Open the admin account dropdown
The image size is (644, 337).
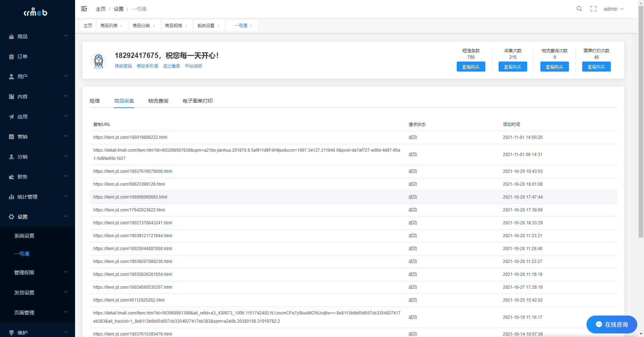point(614,9)
